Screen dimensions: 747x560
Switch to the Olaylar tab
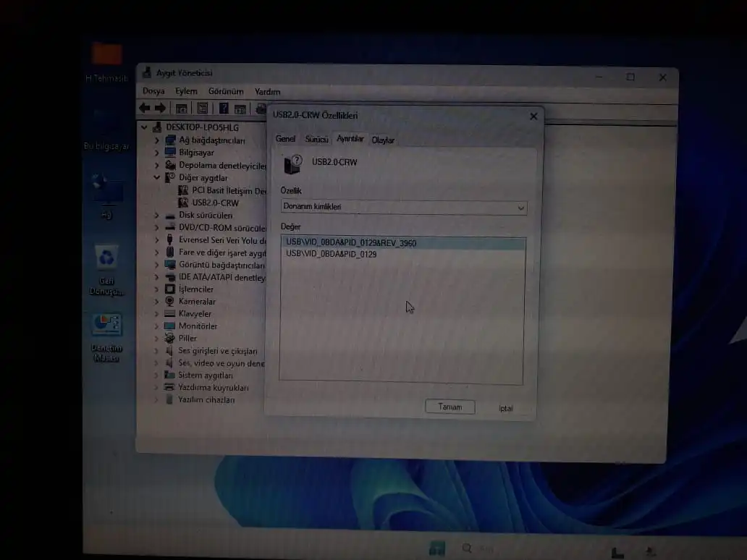[x=383, y=140]
